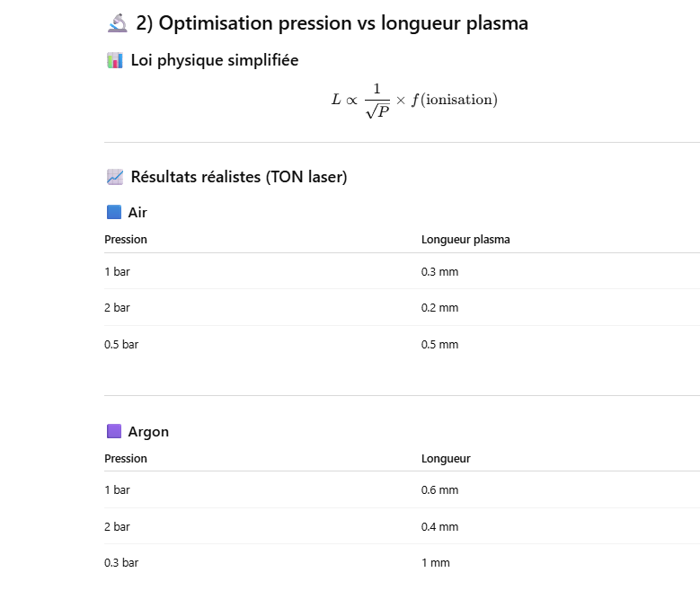Image resolution: width=700 pixels, height=599 pixels.
Task: Click the purple square icon beside Argon
Action: pyautogui.click(x=113, y=432)
